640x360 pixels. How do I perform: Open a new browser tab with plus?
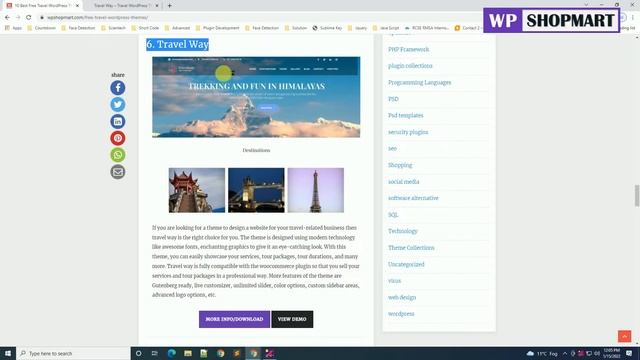click(169, 6)
